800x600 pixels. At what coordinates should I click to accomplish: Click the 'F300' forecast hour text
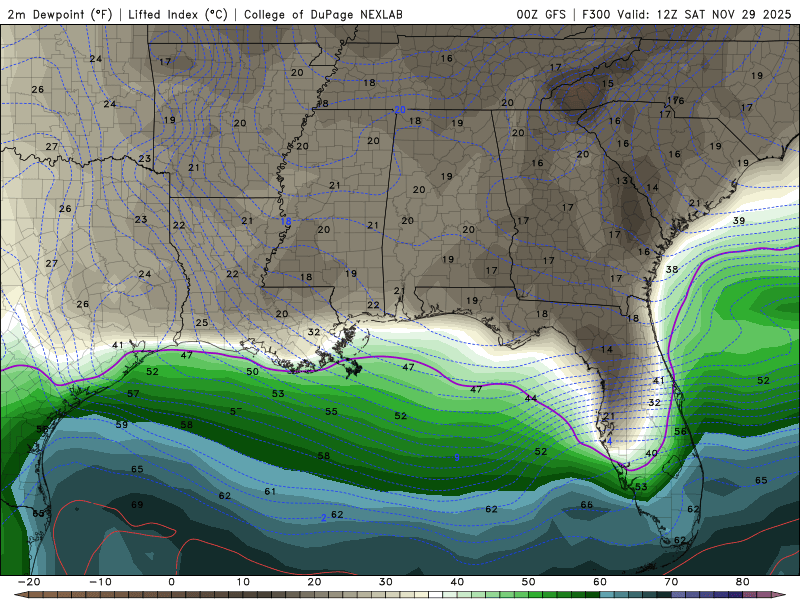point(596,15)
